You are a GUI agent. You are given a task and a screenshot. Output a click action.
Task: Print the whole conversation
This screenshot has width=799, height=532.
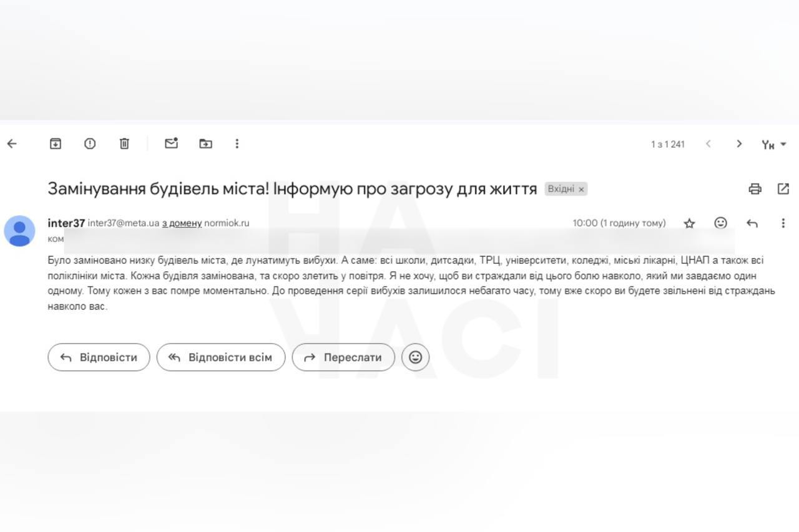pos(755,189)
